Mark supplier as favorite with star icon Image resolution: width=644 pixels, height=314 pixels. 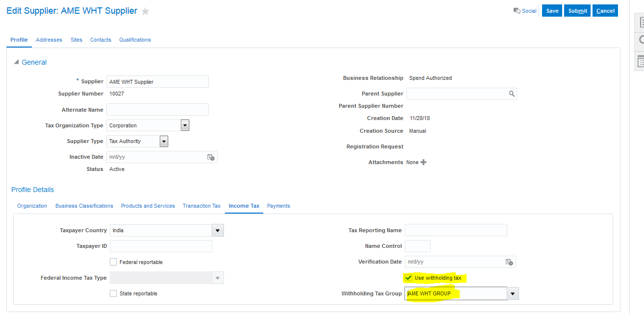[146, 11]
